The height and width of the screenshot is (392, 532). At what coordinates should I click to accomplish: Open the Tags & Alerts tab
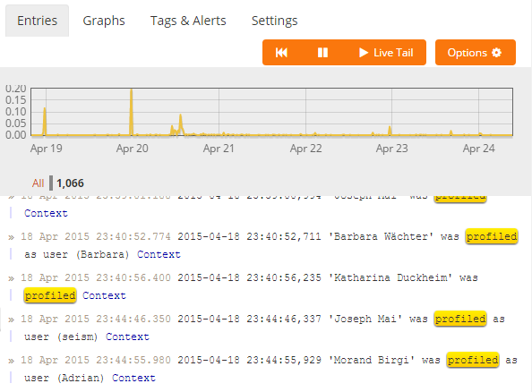(188, 21)
